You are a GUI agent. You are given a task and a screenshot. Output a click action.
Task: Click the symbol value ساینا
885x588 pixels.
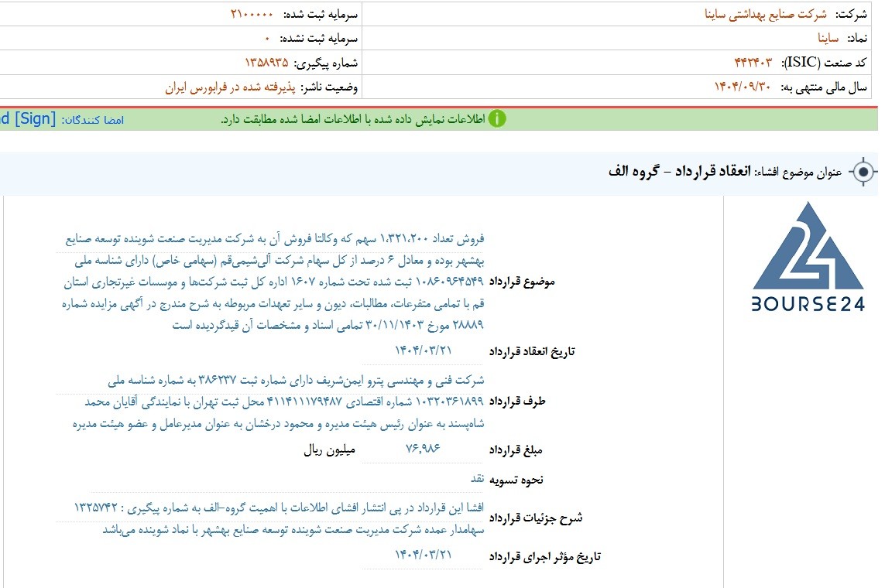click(828, 39)
